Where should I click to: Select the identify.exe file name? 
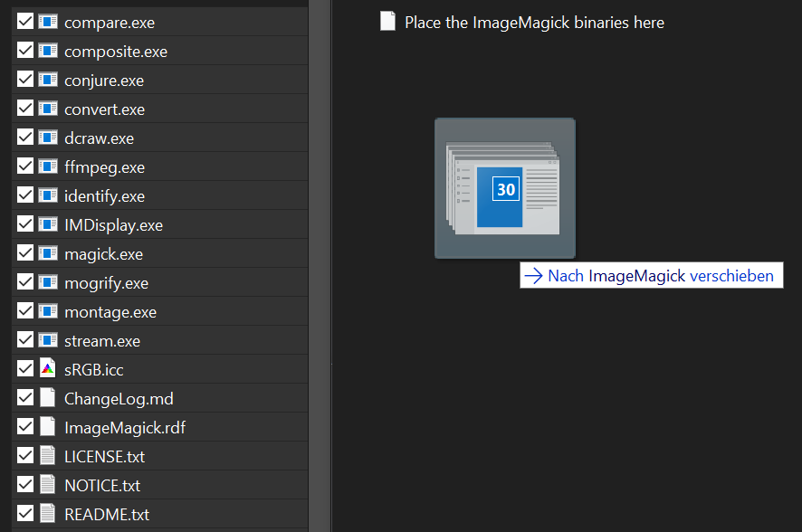point(104,196)
